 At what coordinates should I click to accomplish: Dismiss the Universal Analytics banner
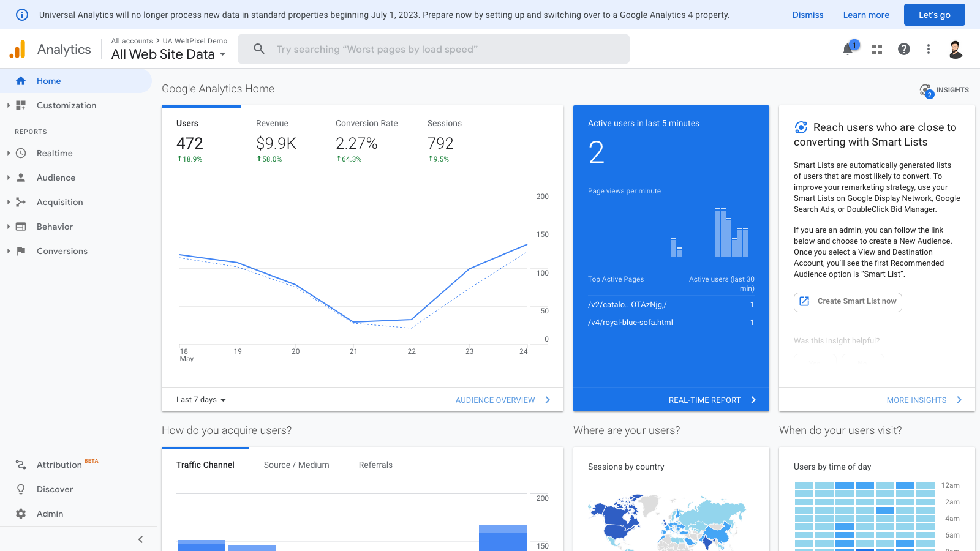[808, 15]
